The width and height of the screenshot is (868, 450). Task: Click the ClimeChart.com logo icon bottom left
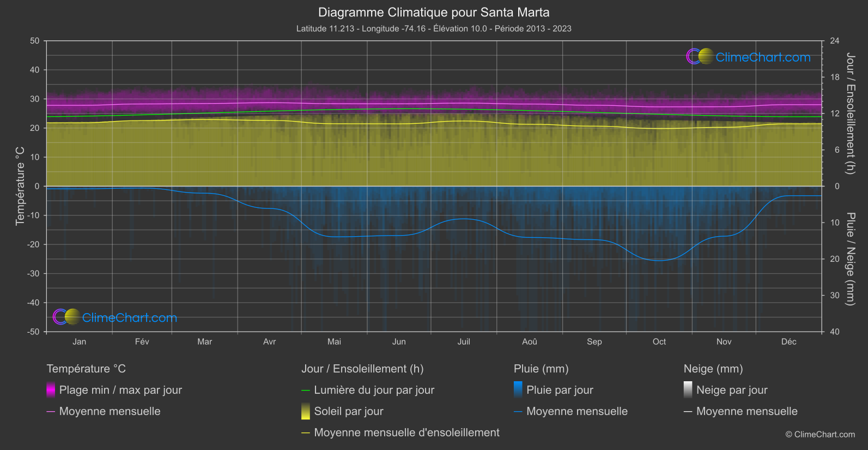66,317
